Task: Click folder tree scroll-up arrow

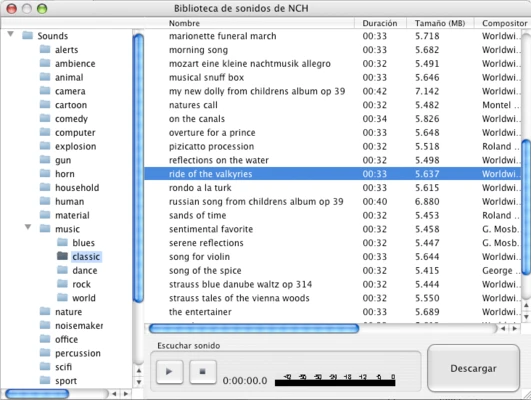Action: click(139, 371)
